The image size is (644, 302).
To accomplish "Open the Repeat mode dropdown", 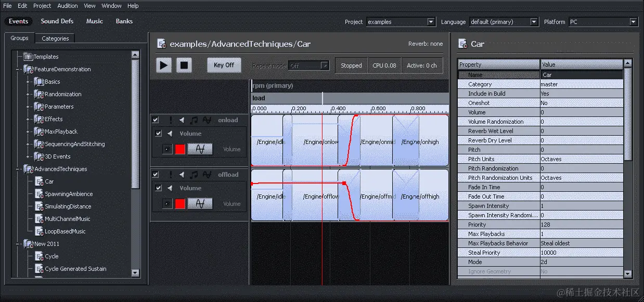I will tap(309, 65).
